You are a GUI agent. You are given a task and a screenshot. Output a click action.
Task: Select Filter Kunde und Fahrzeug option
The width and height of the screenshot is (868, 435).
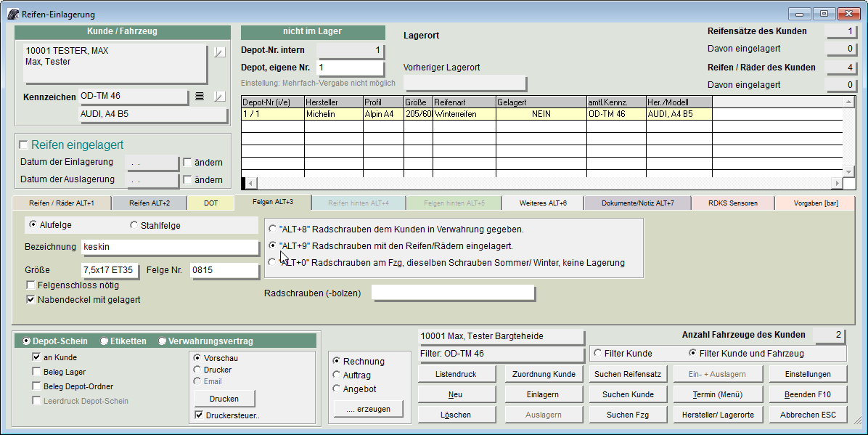click(x=692, y=353)
